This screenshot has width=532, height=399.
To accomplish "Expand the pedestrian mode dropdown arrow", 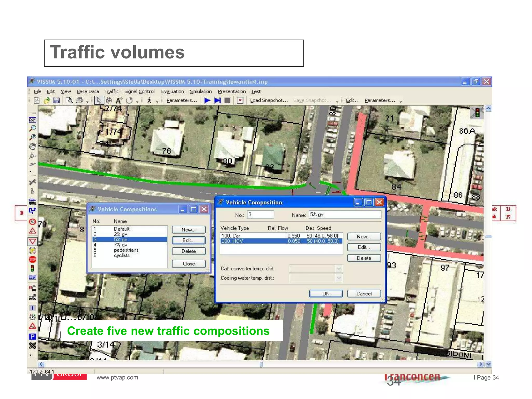I will (157, 102).
